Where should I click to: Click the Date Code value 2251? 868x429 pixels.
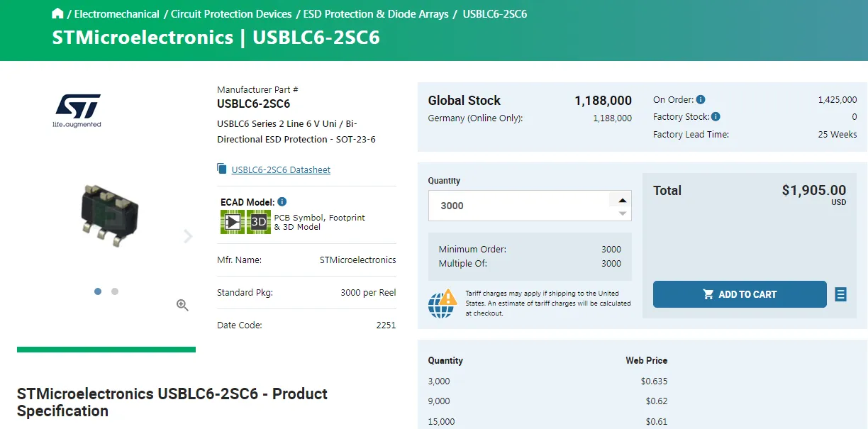[386, 325]
